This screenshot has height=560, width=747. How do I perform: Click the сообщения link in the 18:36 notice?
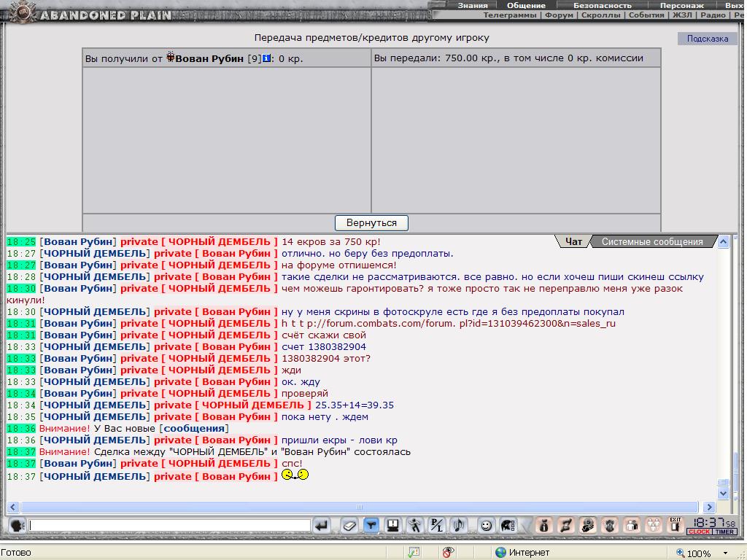pyautogui.click(x=194, y=429)
